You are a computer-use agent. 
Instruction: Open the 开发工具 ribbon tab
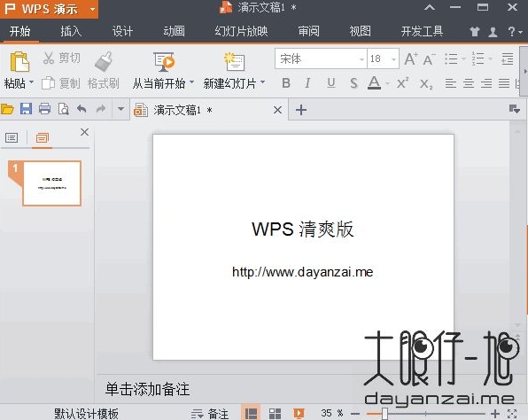pyautogui.click(x=422, y=31)
